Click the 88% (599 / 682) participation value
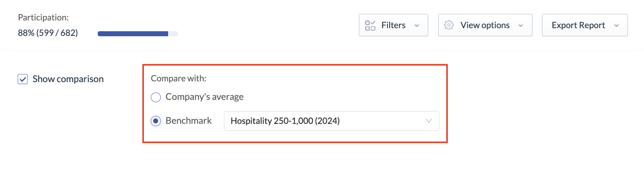This screenshot has height=172, width=644. click(x=48, y=33)
